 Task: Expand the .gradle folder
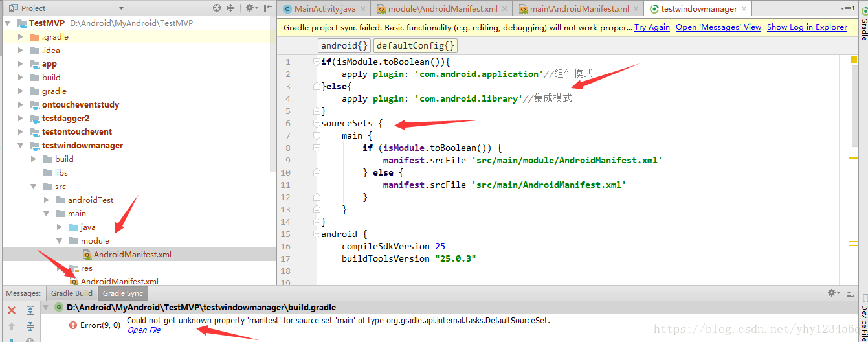coord(21,37)
